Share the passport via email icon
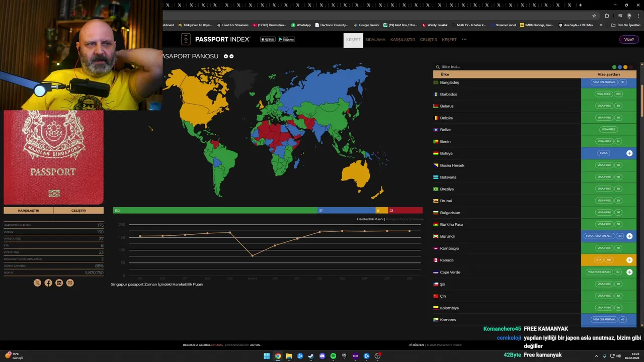 click(x=70, y=283)
